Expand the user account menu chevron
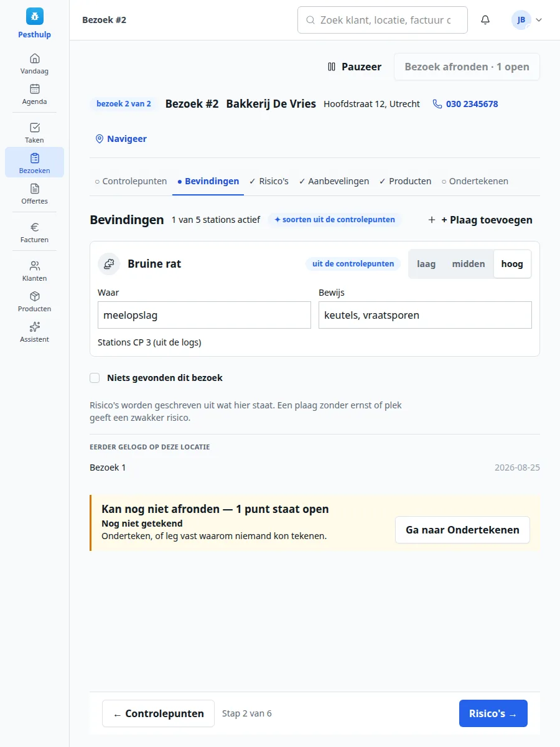 coord(539,20)
